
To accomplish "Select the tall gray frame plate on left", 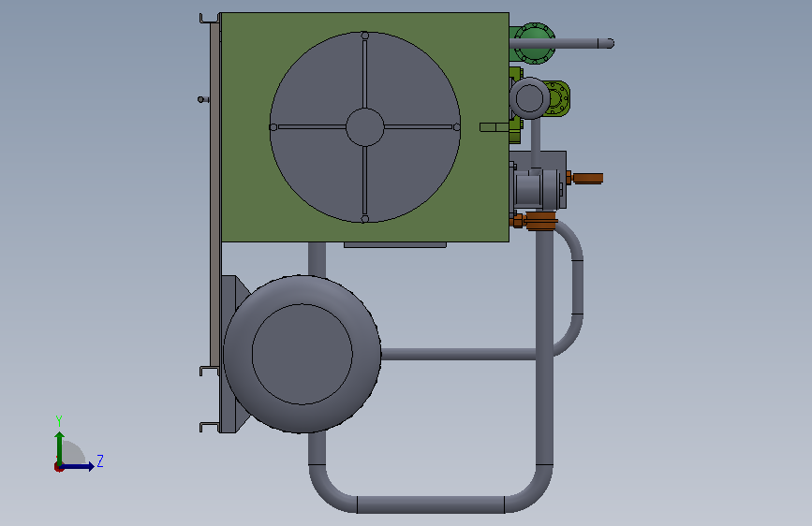I will click(214, 196).
